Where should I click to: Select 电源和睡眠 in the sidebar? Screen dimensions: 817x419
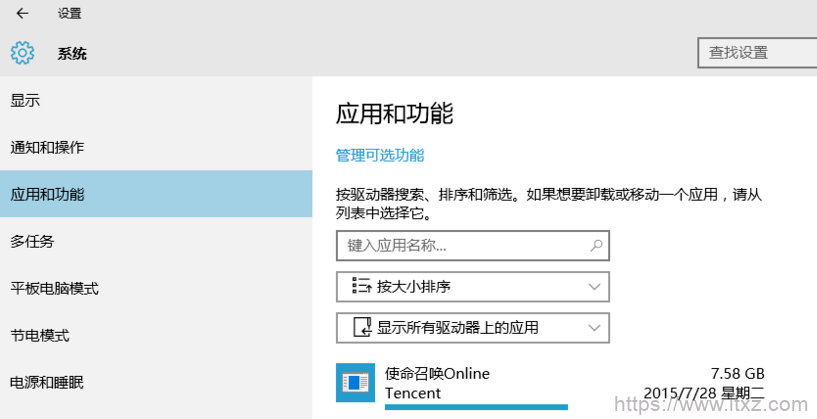click(x=156, y=383)
